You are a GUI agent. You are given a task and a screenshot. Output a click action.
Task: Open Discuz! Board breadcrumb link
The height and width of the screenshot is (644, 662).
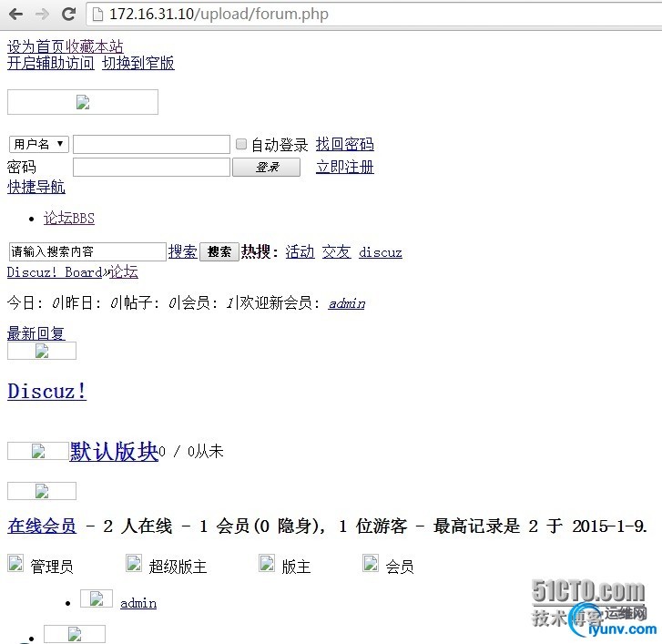[x=55, y=272]
